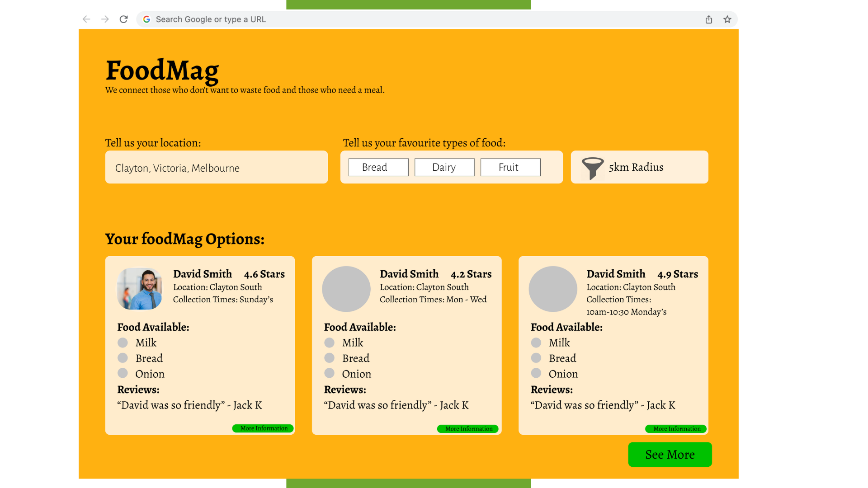
Task: Click More Information on 4.6 Stars card
Action: [x=263, y=428]
